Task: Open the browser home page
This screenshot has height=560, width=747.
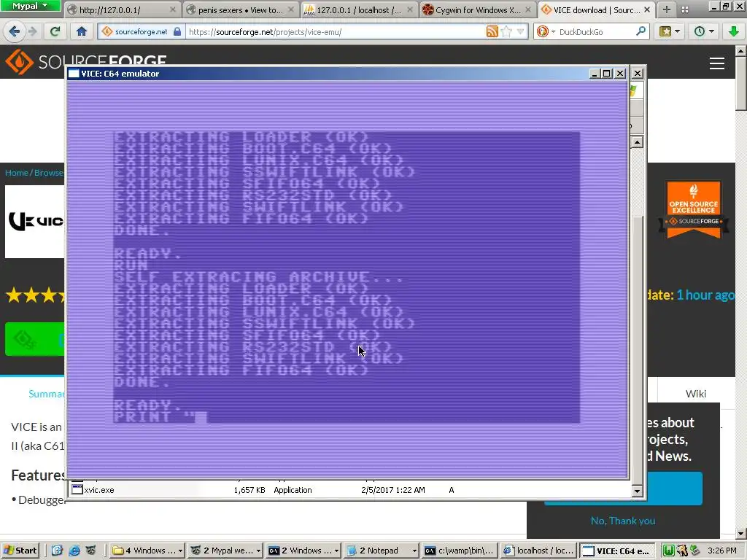Action: (x=82, y=32)
